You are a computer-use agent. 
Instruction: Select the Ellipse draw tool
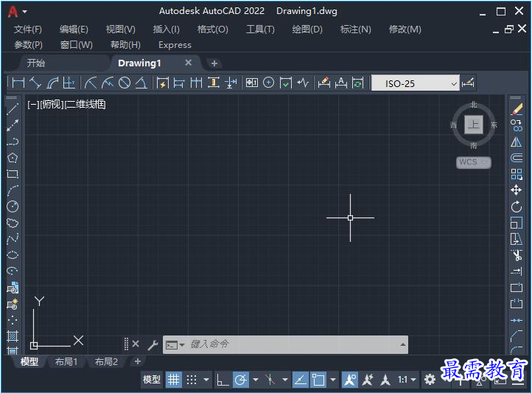13,255
